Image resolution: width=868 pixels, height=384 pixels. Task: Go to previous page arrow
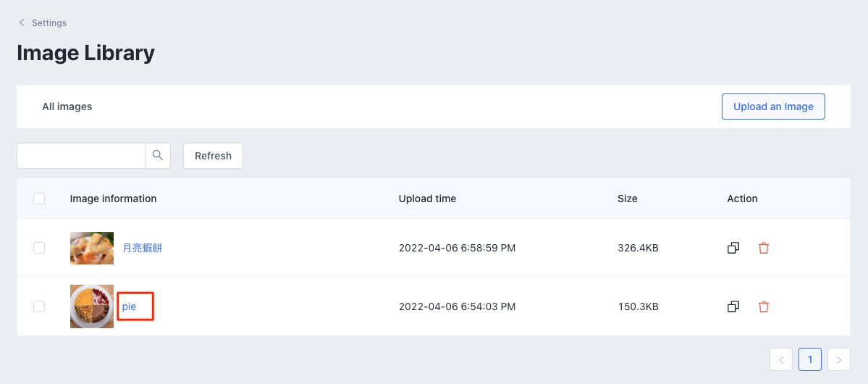click(781, 359)
